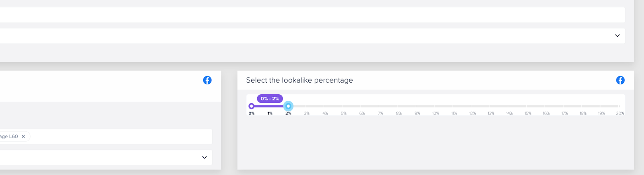Choose the 12% tick on lookalike slider
The height and width of the screenshot is (175, 644).
(473, 106)
